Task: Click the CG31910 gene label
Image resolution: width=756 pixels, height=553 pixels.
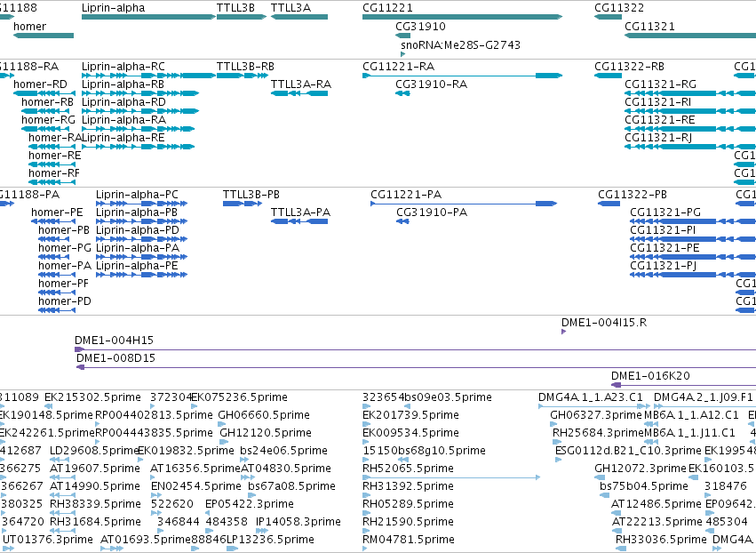Action: [x=420, y=27]
